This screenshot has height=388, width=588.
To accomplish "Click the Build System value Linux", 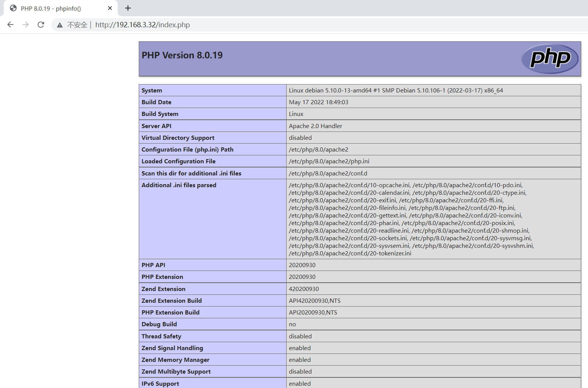I will (296, 114).
